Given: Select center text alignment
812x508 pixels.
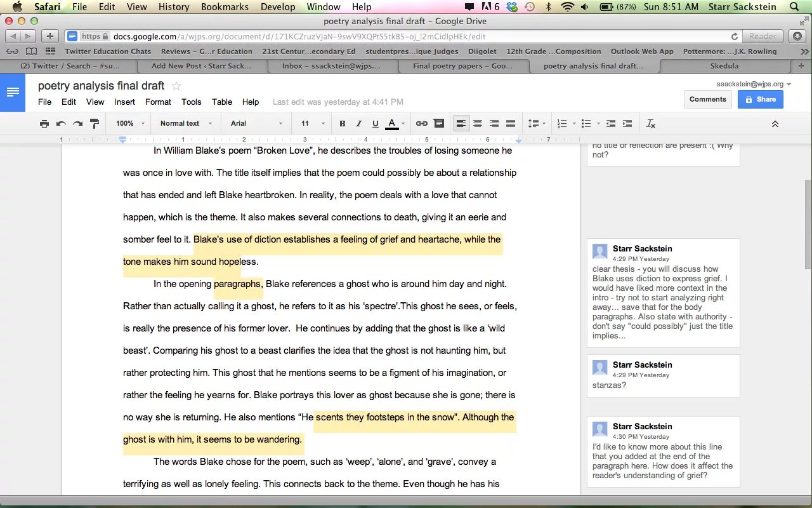Looking at the screenshot, I should [478, 124].
